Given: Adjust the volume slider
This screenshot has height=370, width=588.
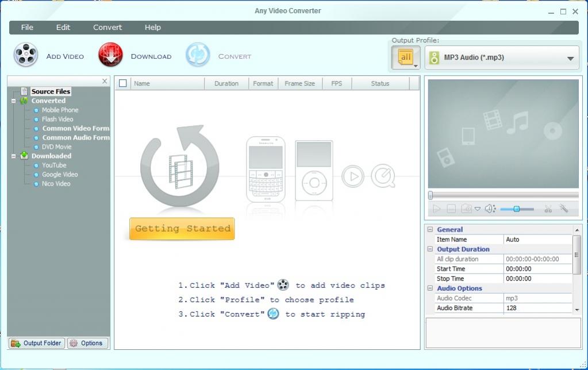Looking at the screenshot, I should (x=517, y=209).
